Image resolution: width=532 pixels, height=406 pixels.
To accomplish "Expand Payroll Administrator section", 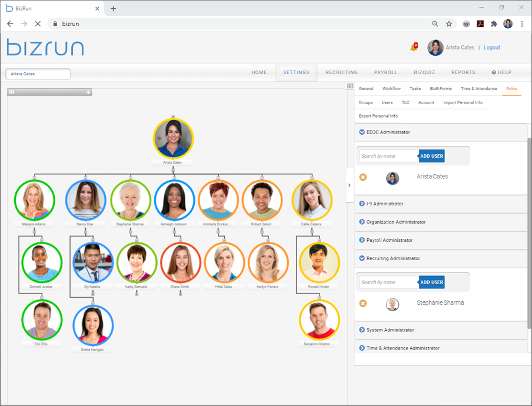I will 362,240.
